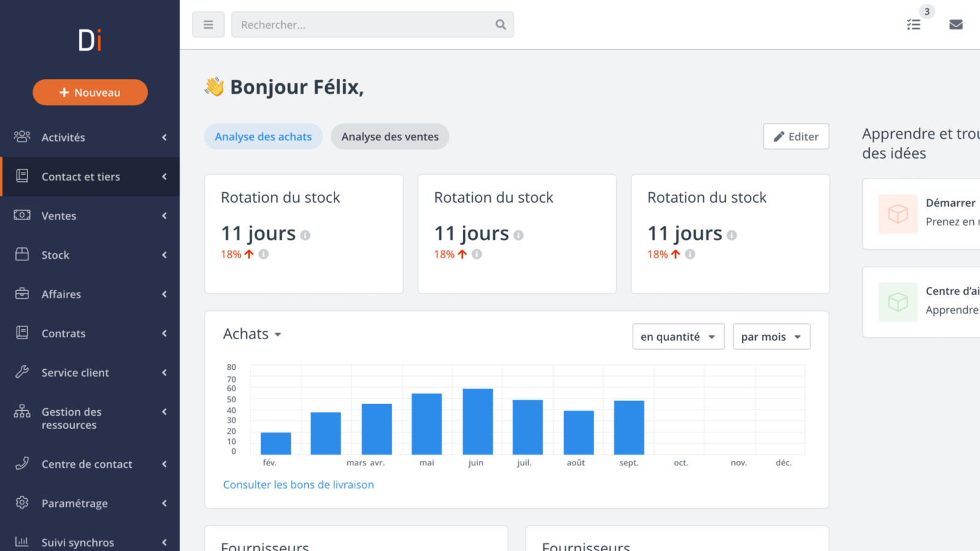Click the Di logo in the sidebar
This screenshot has width=980, height=551.
[90, 40]
